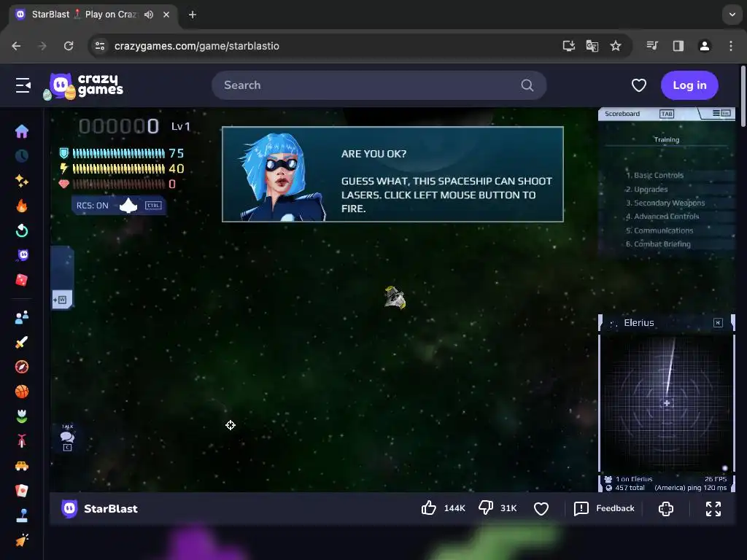Image resolution: width=747 pixels, height=560 pixels.
Task: Open Basketball category icon
Action: [x=22, y=392]
